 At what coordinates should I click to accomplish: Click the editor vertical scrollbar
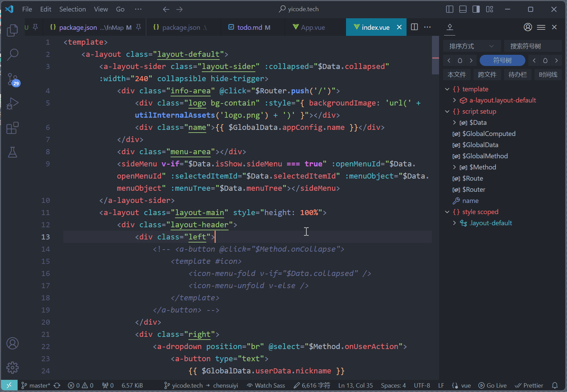[435, 55]
